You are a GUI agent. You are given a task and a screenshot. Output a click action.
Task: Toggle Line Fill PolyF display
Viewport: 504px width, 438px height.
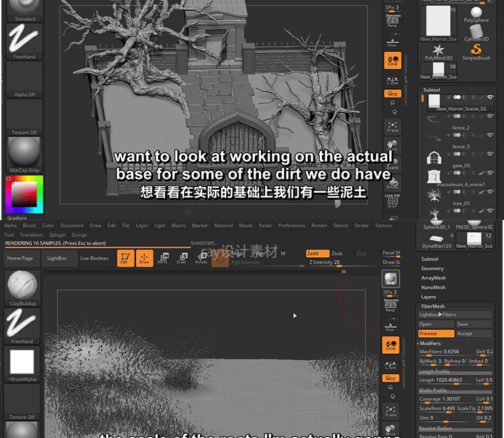pyautogui.click(x=393, y=201)
